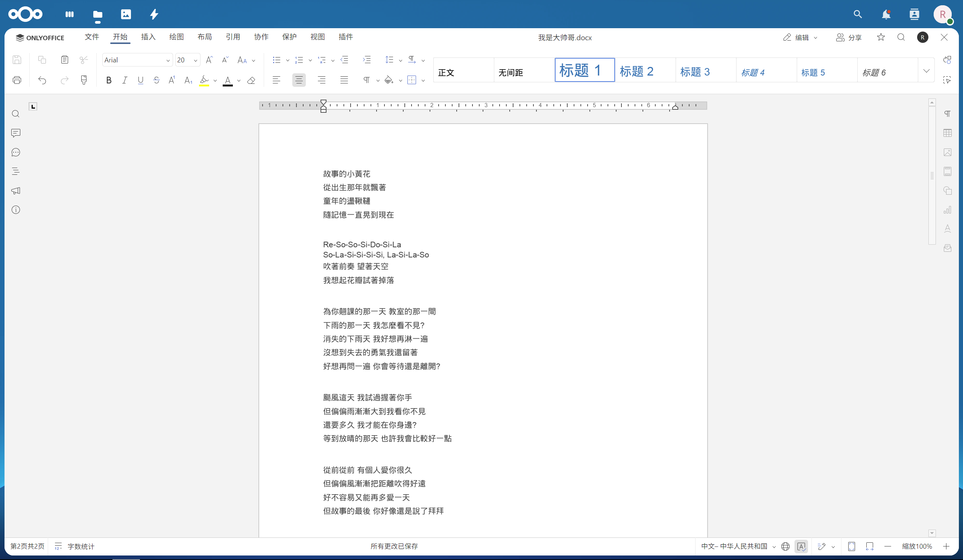
Task: Open Nextcloud Activity lightning icon
Action: pos(154,15)
